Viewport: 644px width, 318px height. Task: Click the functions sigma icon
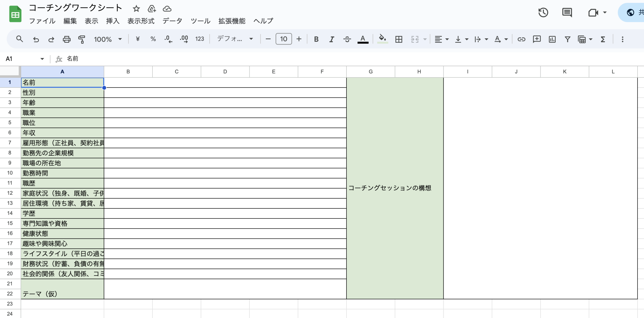(603, 39)
